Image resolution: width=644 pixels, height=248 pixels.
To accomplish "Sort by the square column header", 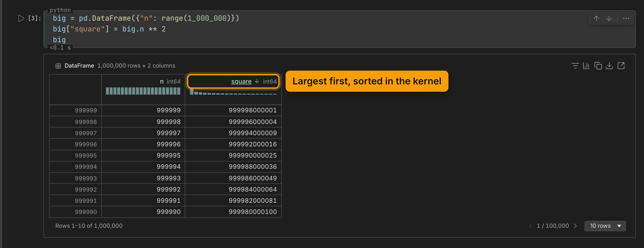I will (241, 81).
